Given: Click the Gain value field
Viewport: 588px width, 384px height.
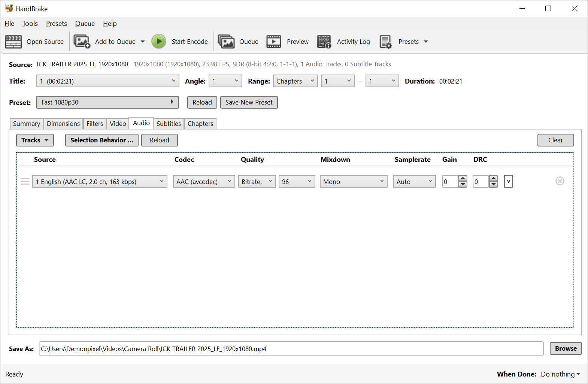Looking at the screenshot, I should (450, 182).
